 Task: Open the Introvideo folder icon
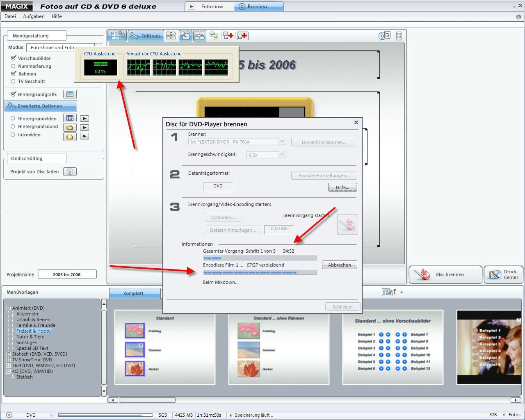70,137
